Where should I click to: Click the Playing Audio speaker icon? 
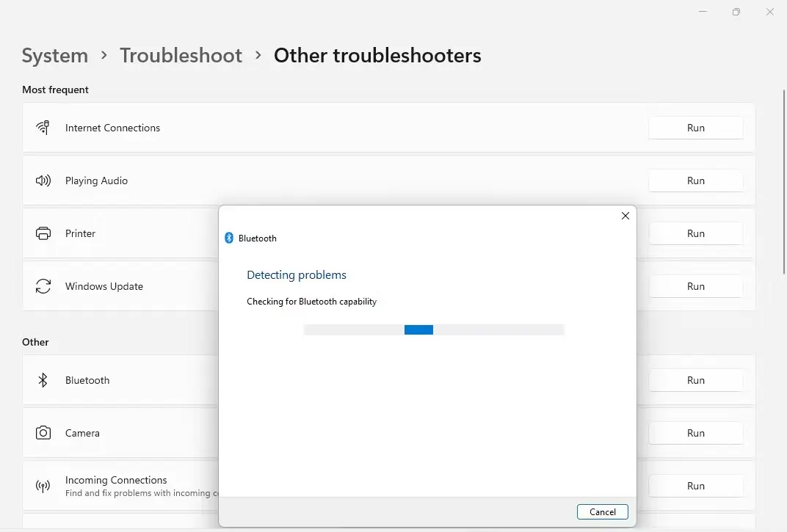43,181
